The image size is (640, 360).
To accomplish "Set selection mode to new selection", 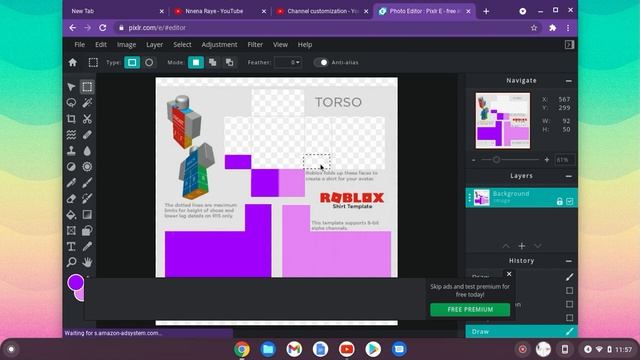I will (x=196, y=62).
